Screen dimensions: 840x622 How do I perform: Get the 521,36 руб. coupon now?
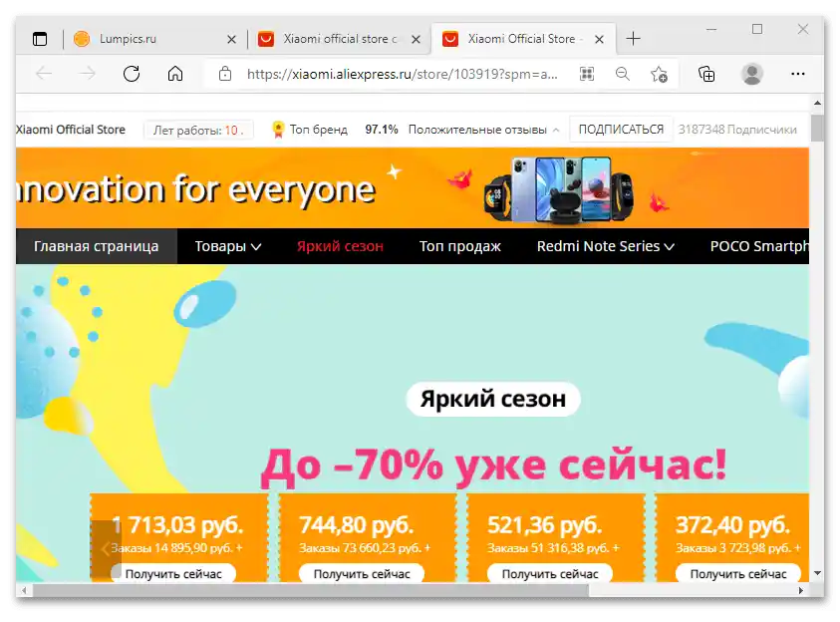coord(550,574)
